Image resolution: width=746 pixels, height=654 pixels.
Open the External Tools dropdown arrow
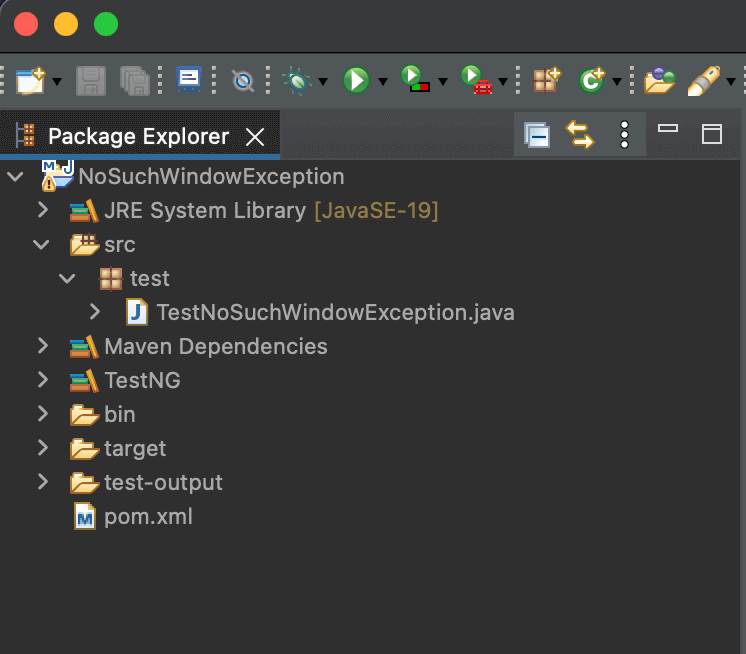503,82
